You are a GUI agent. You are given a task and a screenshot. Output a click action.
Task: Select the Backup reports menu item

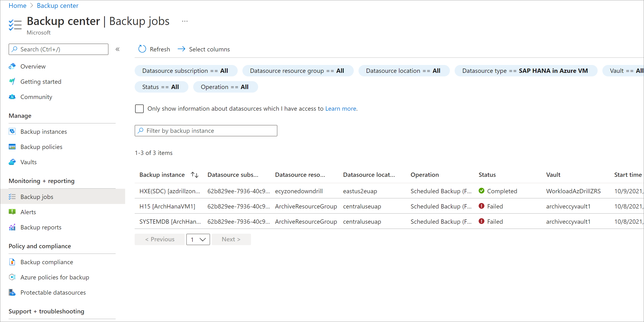41,227
